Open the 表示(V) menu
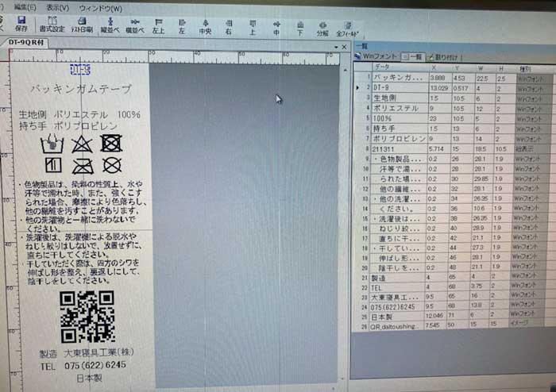The height and width of the screenshot is (392, 556). (x=57, y=6)
